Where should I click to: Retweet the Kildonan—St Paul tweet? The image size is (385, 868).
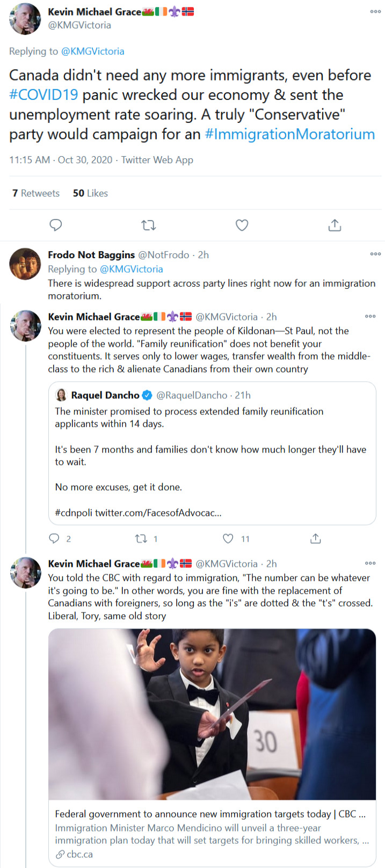tap(142, 538)
